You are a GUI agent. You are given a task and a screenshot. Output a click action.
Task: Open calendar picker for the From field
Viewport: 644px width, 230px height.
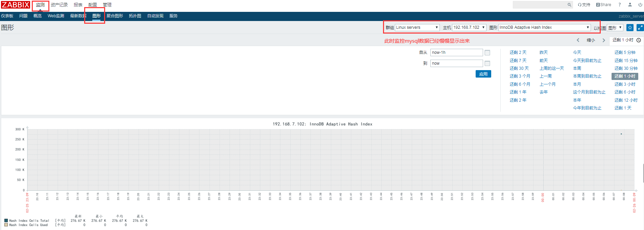[487, 53]
